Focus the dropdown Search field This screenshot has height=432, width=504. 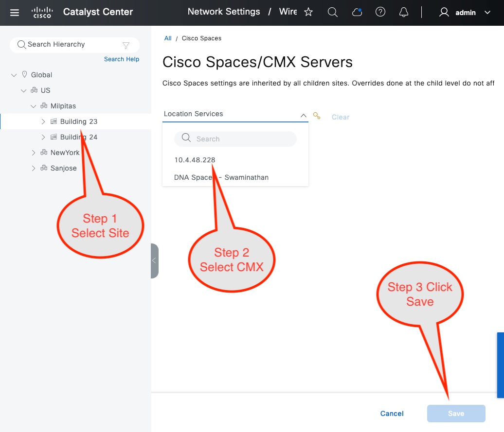tap(235, 139)
